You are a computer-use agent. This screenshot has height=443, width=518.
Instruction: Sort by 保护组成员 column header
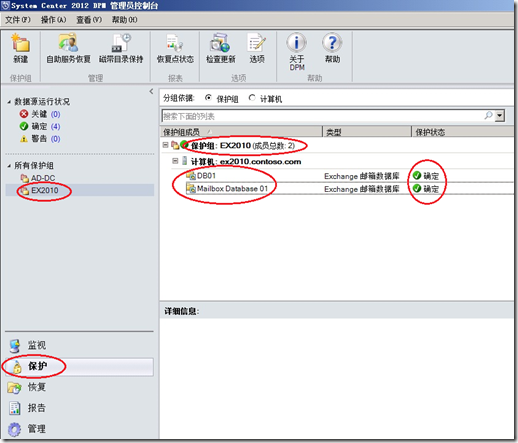point(241,132)
